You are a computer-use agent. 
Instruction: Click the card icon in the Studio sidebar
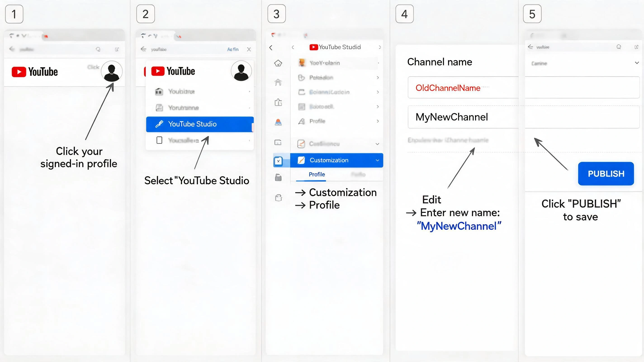[x=278, y=142]
